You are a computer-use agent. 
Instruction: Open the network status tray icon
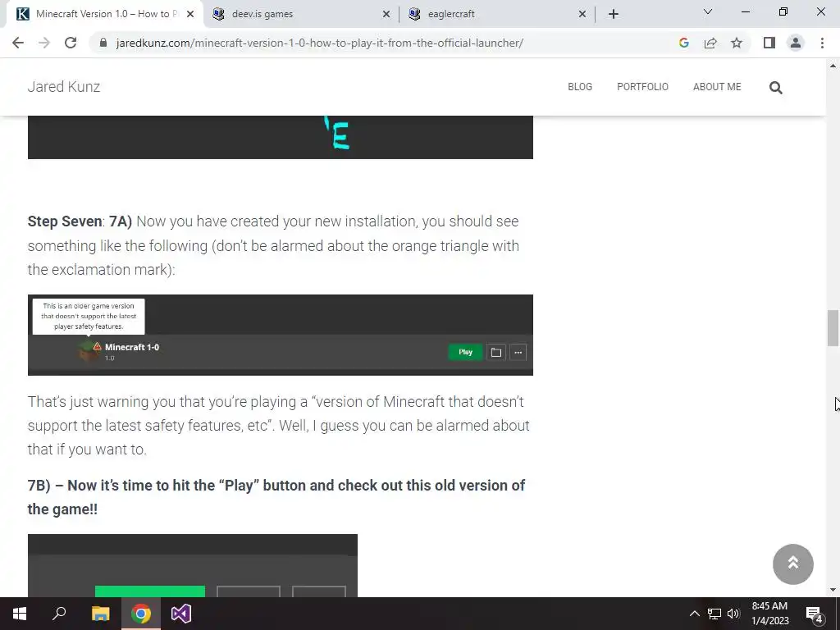tap(714, 614)
